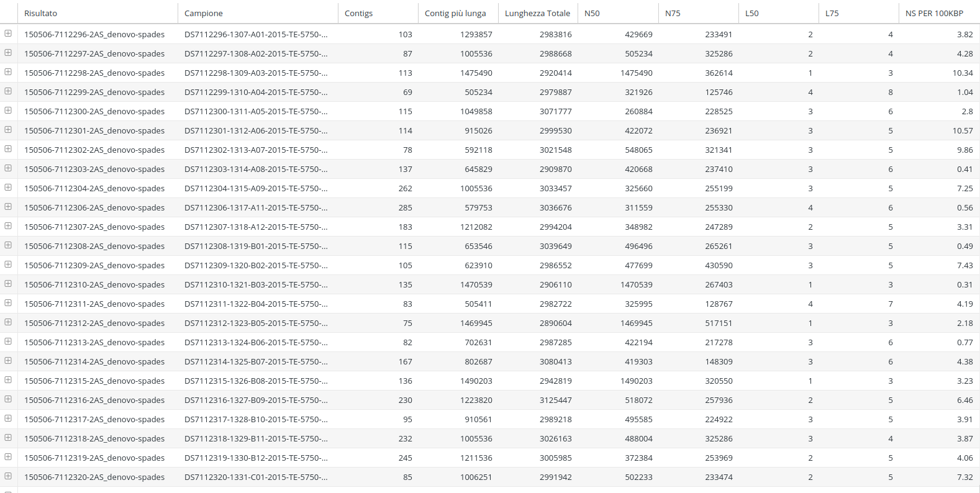Sort by Lunghezza Totale column
This screenshot has height=493, width=980.
pyautogui.click(x=537, y=13)
